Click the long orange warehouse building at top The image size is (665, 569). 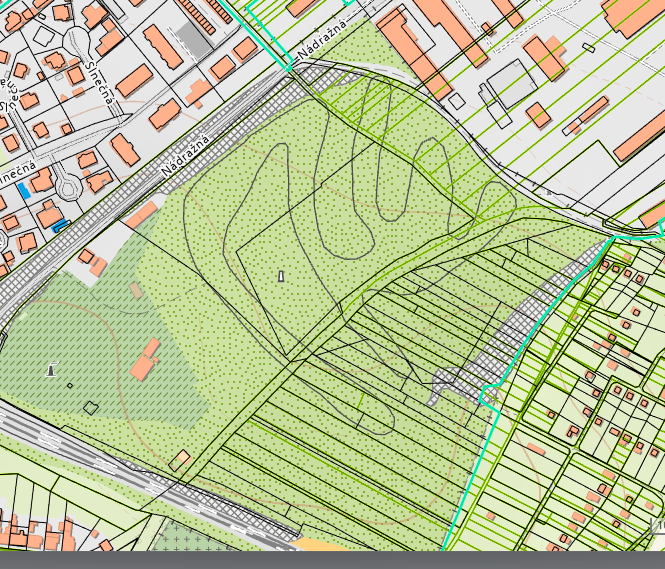pos(452,30)
